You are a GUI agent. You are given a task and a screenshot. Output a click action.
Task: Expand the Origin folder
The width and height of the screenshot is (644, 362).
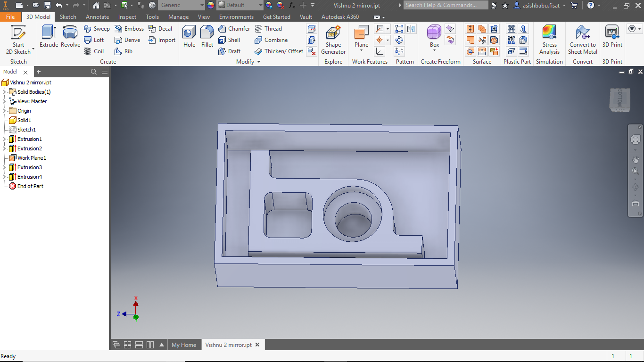point(4,111)
